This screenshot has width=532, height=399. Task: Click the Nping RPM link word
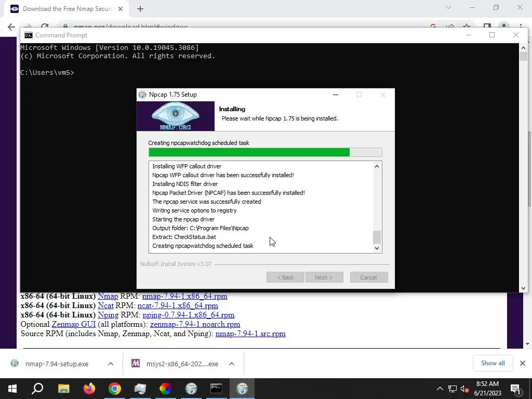[108, 315]
